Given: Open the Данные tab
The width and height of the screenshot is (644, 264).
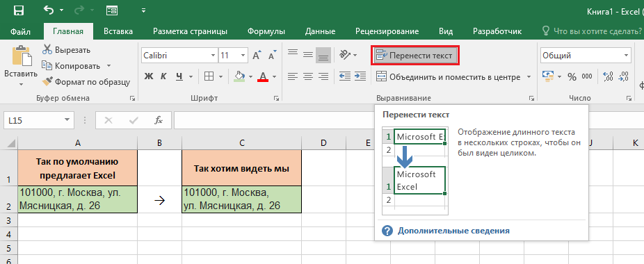Looking at the screenshot, I should click(x=321, y=31).
